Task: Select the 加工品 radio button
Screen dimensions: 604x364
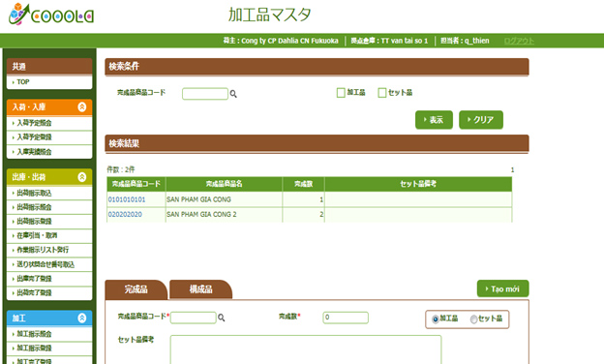Action: [x=436, y=318]
